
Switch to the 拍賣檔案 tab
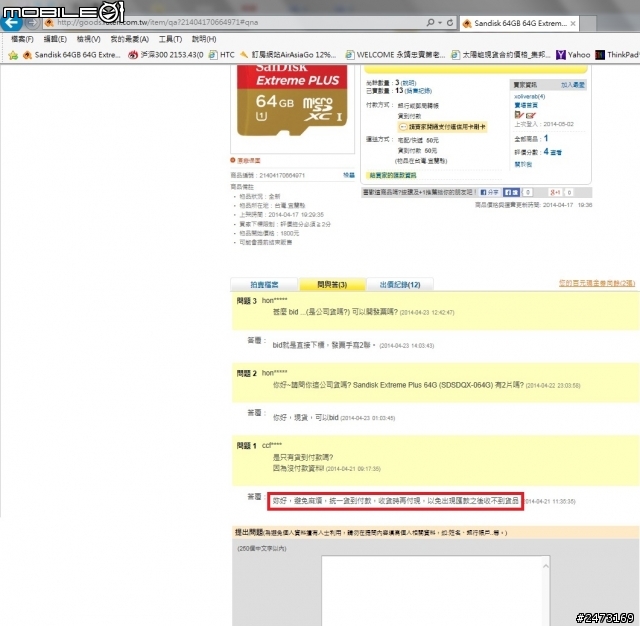coord(264,284)
